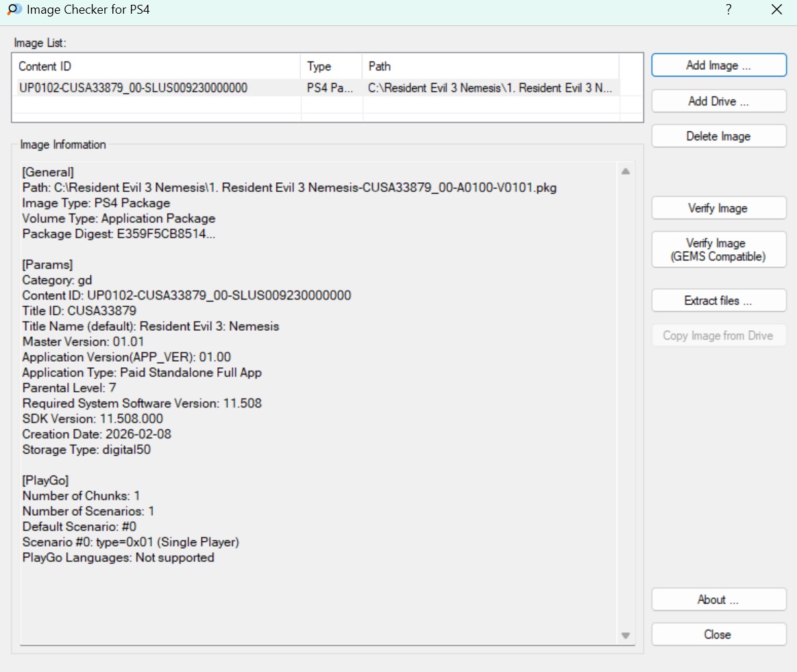Select the UP0102-CUSA33879 image list row
This screenshot has height=672, width=797.
(316, 88)
